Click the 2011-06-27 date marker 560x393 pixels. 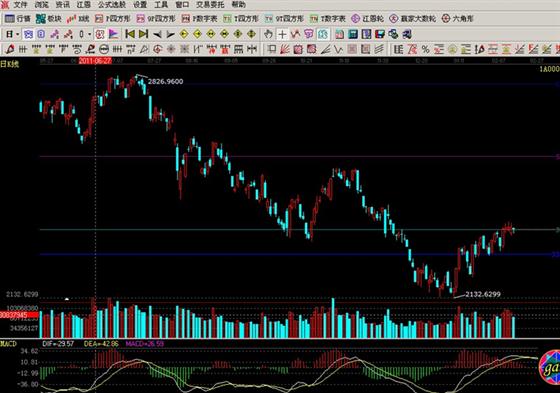95,61
